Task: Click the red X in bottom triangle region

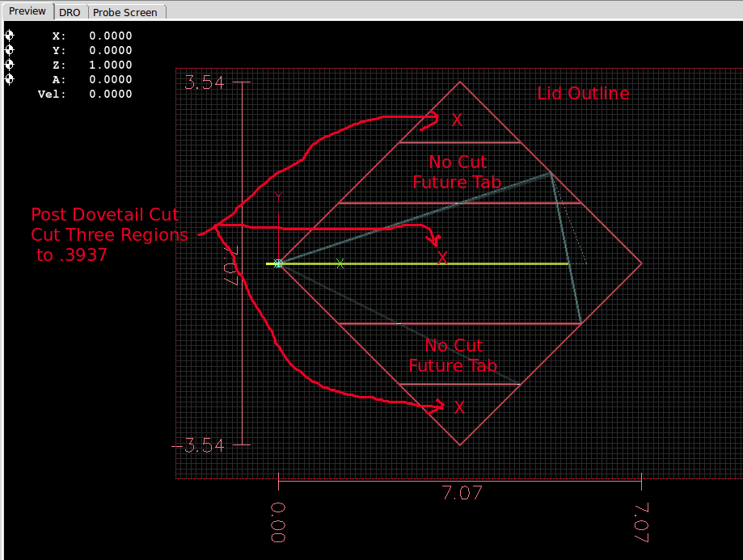Action: 459,408
